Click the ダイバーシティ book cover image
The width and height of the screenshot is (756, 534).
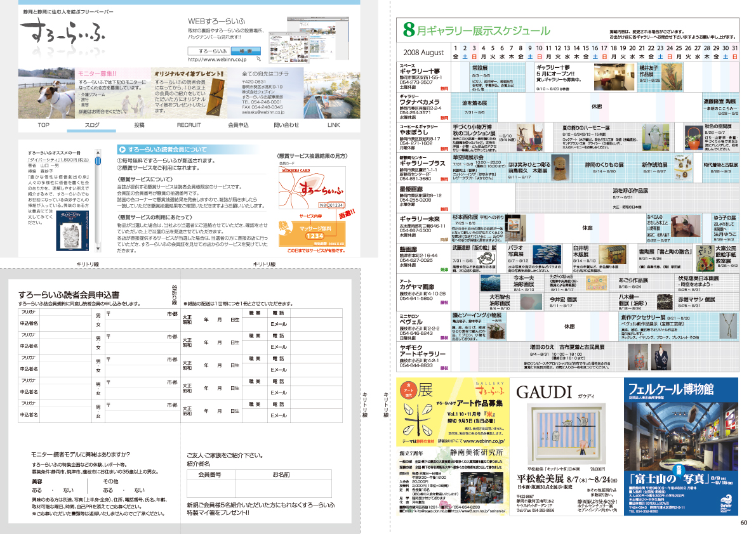point(73,231)
